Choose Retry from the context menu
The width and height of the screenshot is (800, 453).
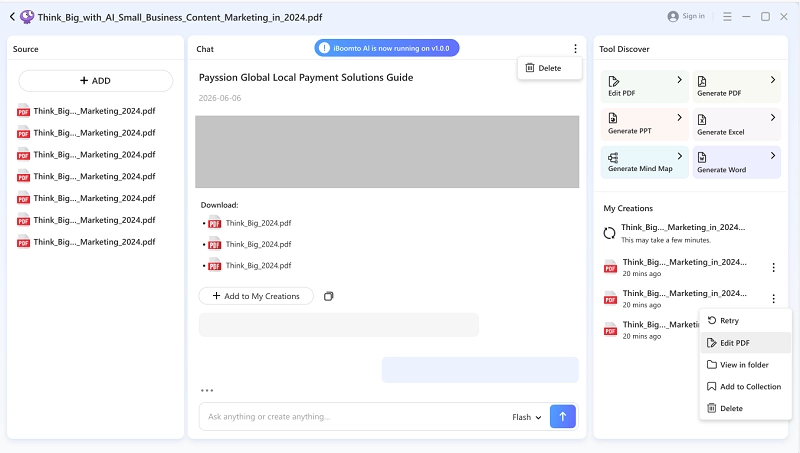coord(745,320)
